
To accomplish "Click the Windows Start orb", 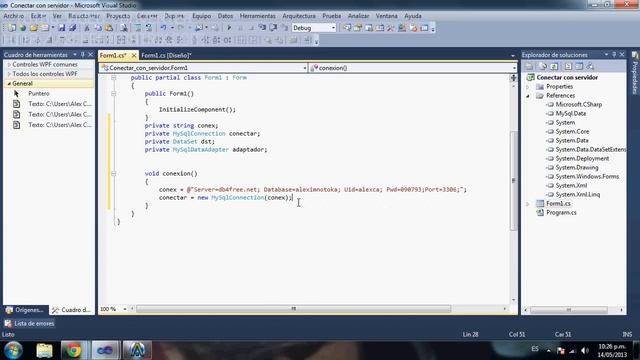I will point(13,350).
